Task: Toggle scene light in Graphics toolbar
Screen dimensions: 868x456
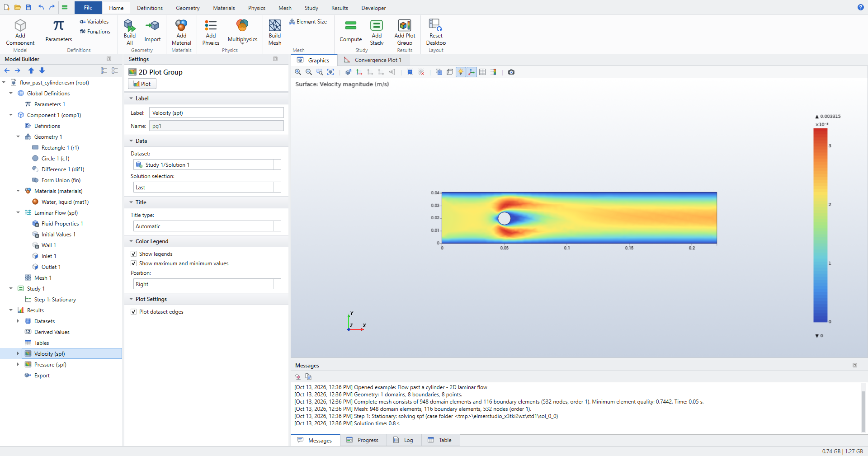Action: 461,72
